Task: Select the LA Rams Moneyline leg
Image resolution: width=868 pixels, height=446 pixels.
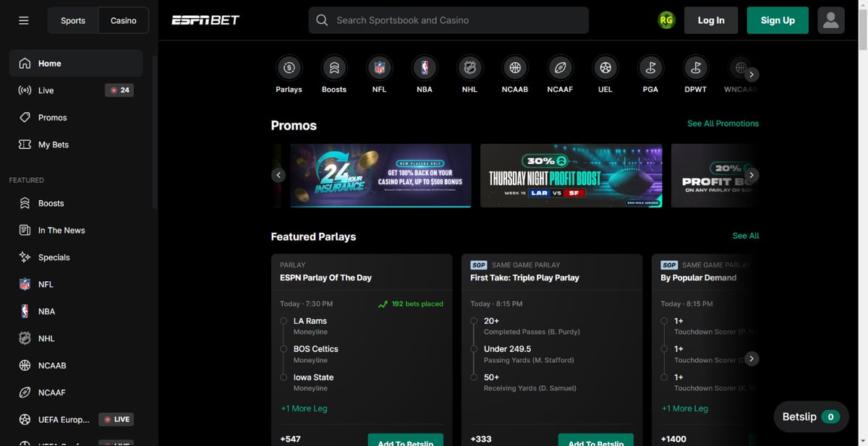Action: click(310, 326)
